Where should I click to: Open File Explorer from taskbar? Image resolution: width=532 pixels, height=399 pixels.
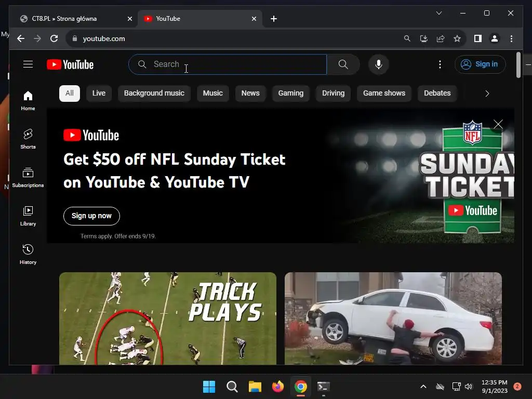[x=255, y=387]
